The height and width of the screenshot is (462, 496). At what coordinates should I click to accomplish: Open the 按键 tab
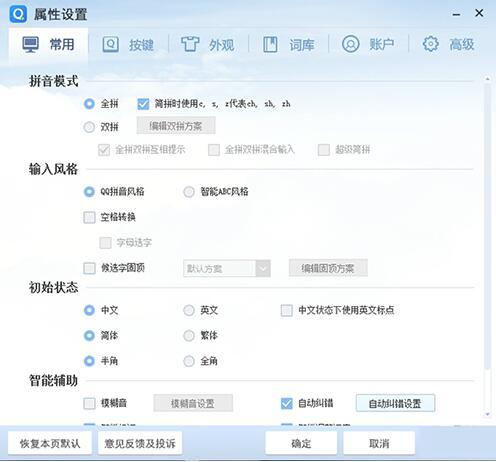click(x=128, y=44)
